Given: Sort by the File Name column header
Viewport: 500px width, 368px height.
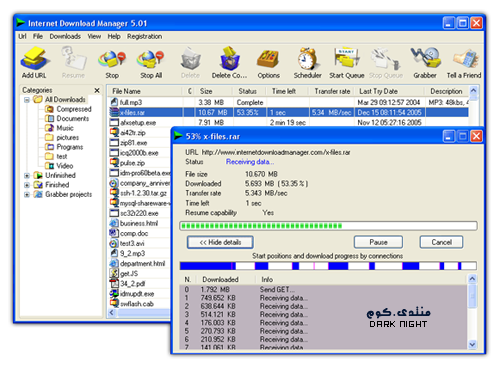Looking at the screenshot, I should click(x=145, y=91).
